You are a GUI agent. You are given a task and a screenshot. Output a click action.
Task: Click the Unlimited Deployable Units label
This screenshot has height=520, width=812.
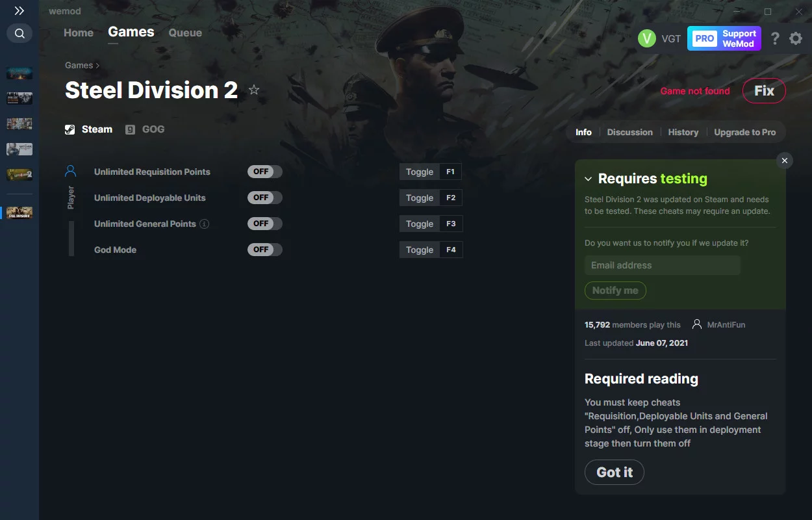[x=149, y=198]
